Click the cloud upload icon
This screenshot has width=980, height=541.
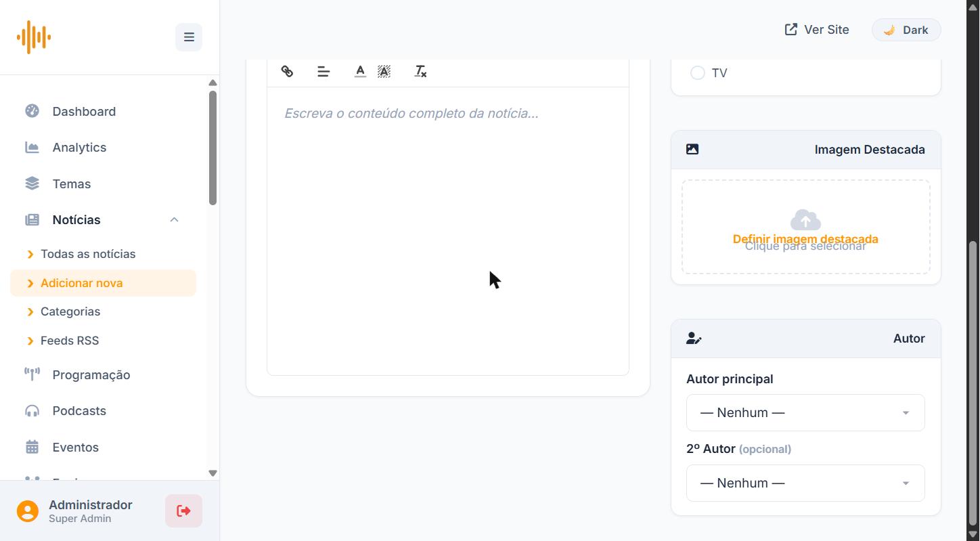coord(805,219)
